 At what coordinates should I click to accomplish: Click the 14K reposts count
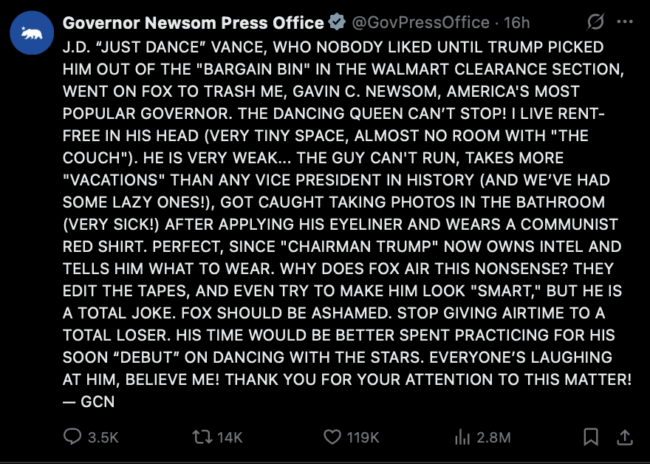click(x=230, y=437)
